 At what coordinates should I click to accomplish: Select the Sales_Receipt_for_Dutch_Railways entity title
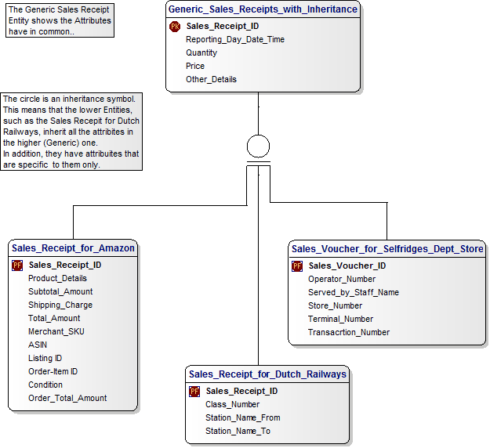coord(267,374)
